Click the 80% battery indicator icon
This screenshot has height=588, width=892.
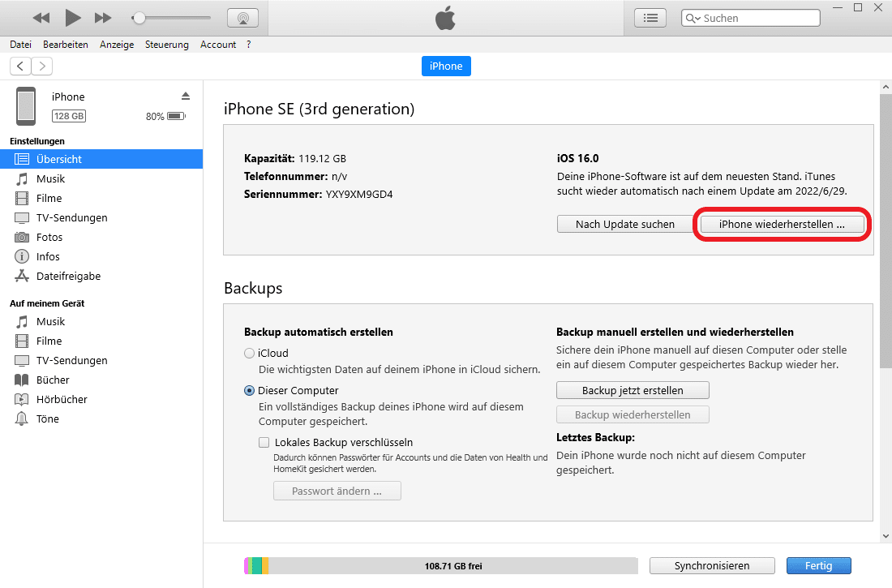[x=176, y=116]
